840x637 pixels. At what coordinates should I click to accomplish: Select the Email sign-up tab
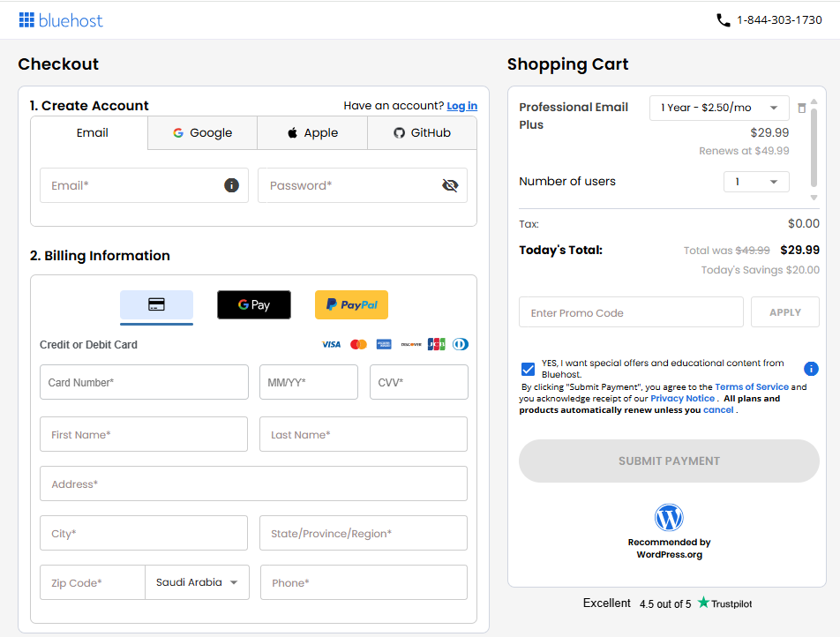pos(89,133)
